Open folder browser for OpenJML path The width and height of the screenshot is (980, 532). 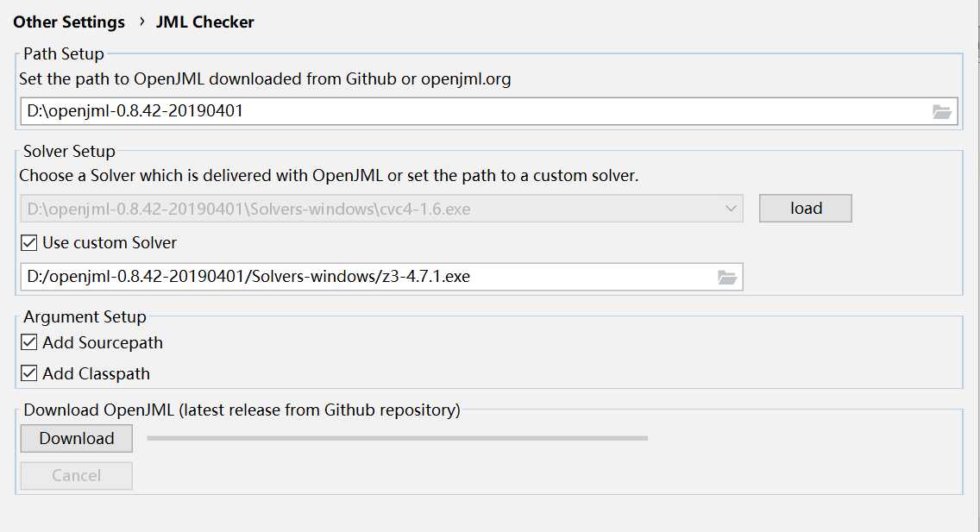coord(941,112)
